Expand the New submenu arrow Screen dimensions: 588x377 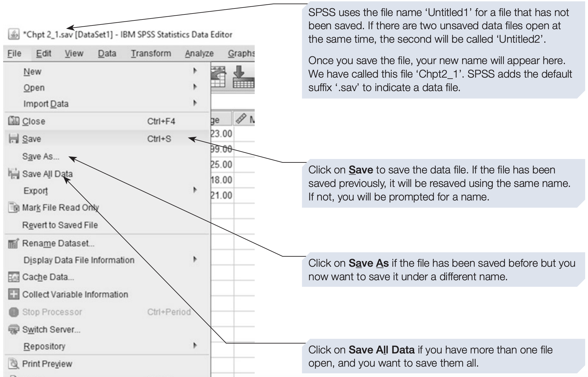point(195,71)
